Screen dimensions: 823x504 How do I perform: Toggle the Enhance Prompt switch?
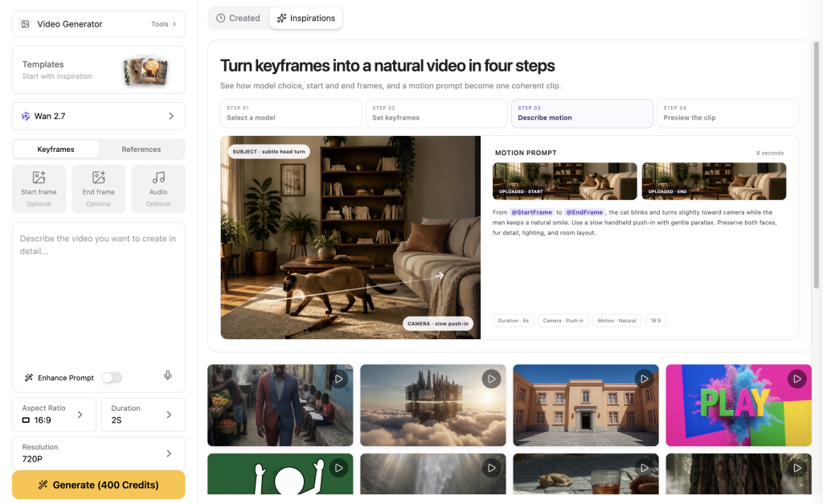(x=112, y=378)
